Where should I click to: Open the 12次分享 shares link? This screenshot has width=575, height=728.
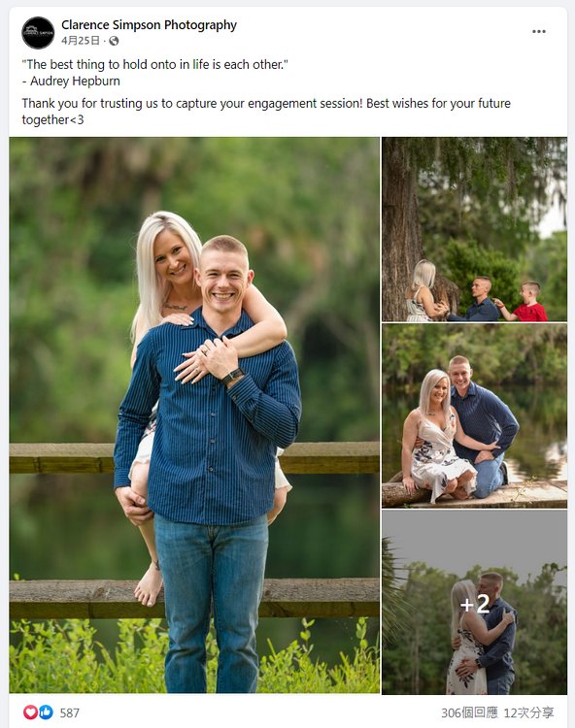(528, 712)
